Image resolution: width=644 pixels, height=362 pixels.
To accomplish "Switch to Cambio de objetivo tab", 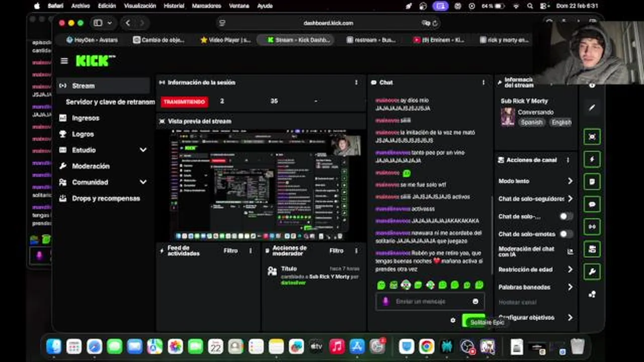I will (x=159, y=40).
